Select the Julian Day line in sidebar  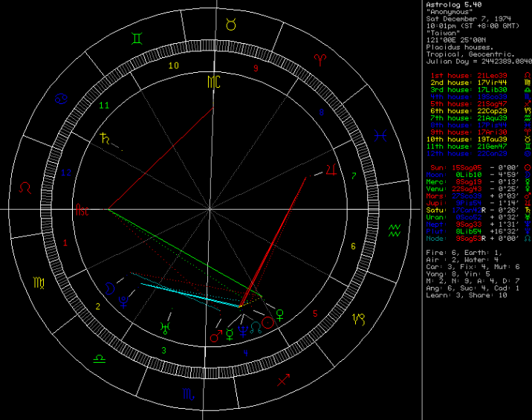479,60
